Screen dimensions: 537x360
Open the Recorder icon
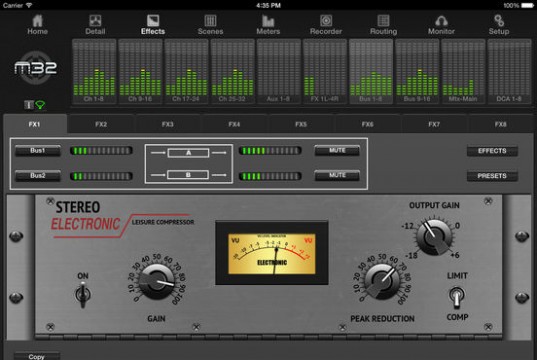click(326, 21)
